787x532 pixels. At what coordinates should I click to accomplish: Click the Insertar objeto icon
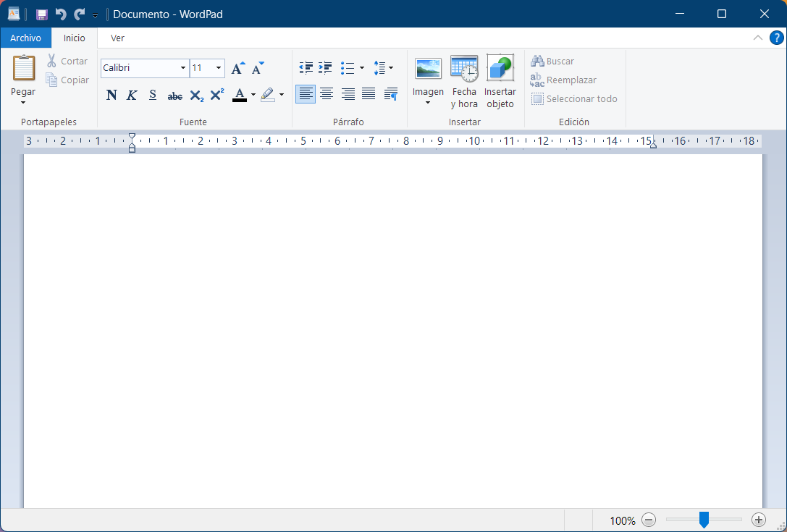pyautogui.click(x=500, y=82)
